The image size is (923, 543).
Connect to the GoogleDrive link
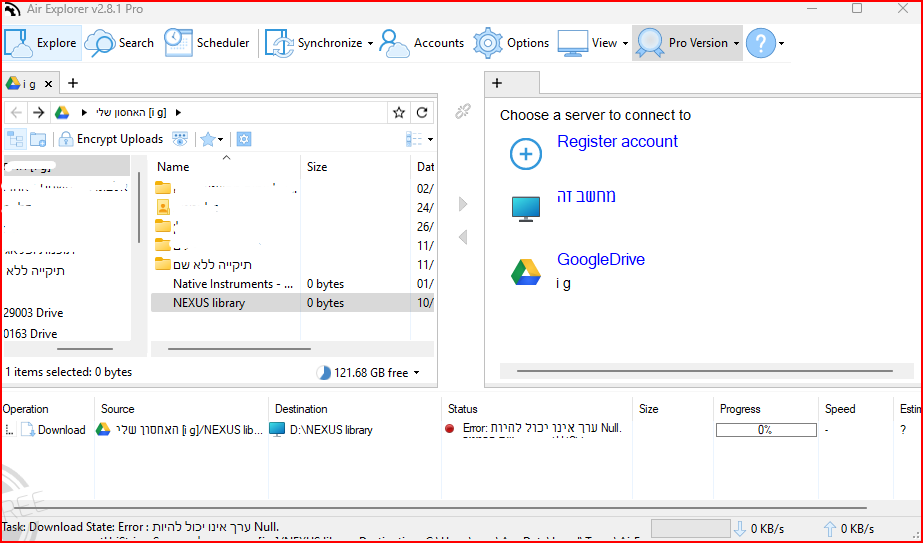pos(601,260)
